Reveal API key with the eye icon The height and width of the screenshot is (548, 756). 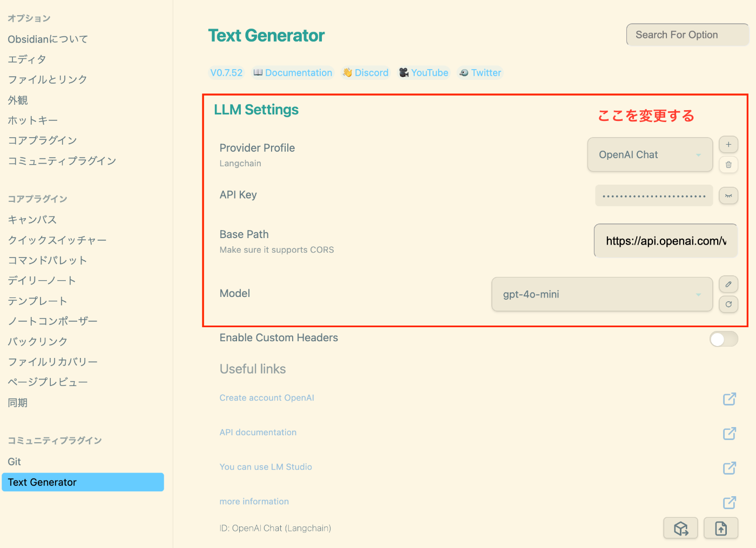[x=728, y=195]
